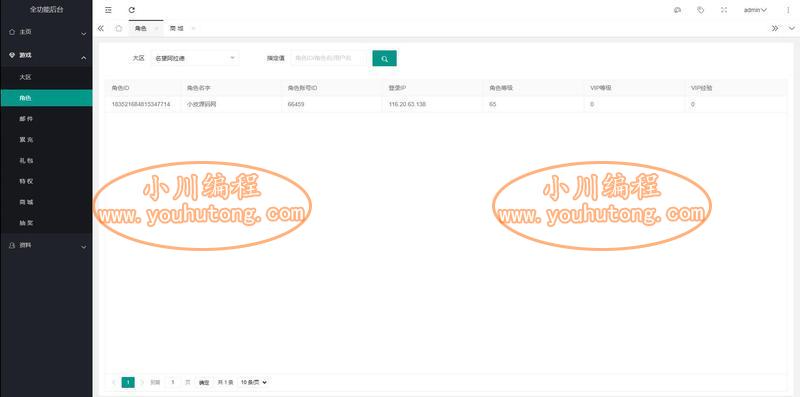Open the theme palette icon in header
This screenshot has height=397, width=800.
click(x=678, y=10)
